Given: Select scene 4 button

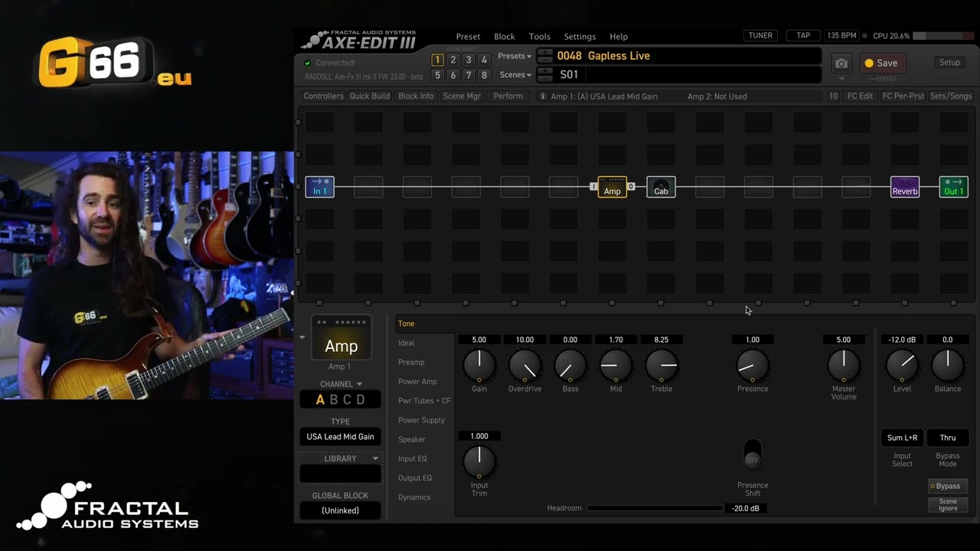Looking at the screenshot, I should 484,60.
